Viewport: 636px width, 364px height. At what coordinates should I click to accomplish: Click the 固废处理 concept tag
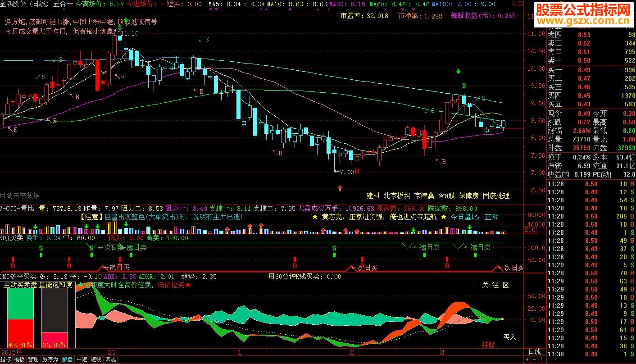[x=496, y=196]
